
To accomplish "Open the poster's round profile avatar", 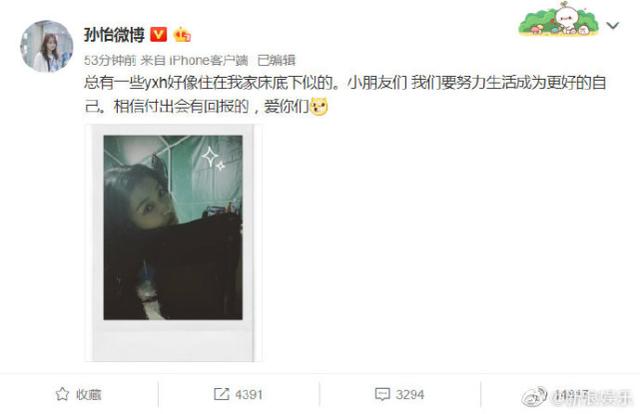I will tap(47, 47).
